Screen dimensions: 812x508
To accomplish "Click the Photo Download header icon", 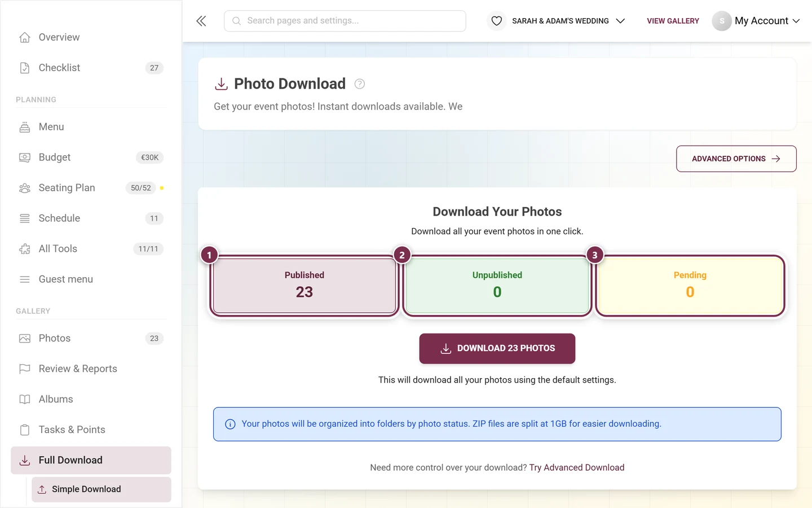I will coord(222,84).
